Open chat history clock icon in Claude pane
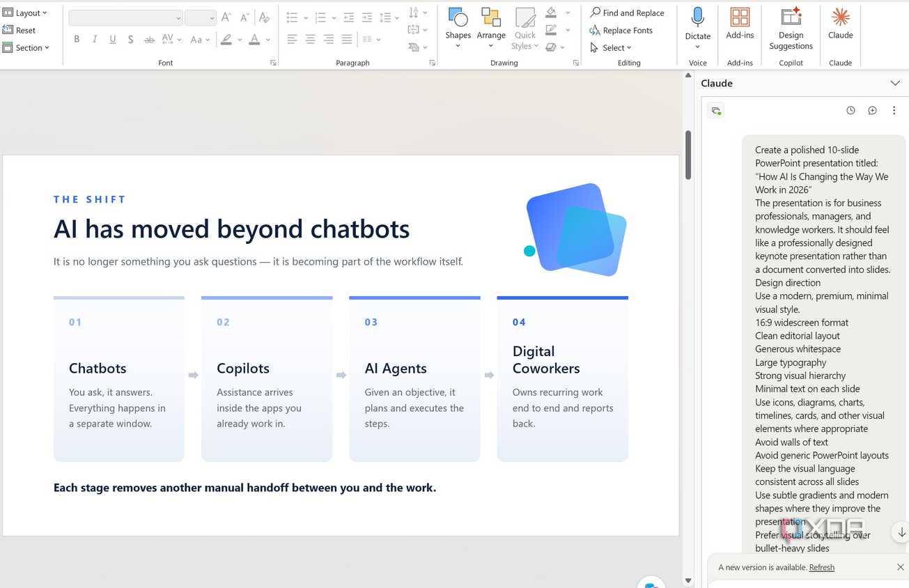The height and width of the screenshot is (588, 909). (850, 110)
